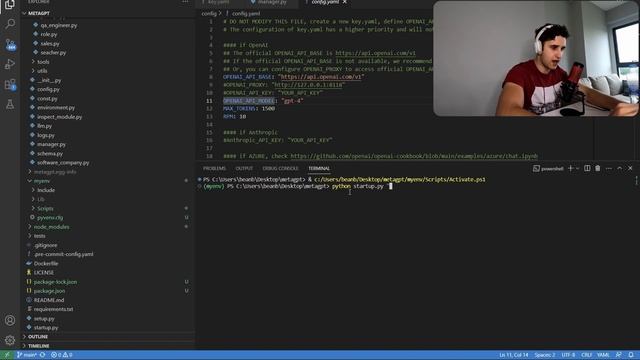Open the Accounts menu icon
The image size is (640, 360).
[x=10, y=320]
